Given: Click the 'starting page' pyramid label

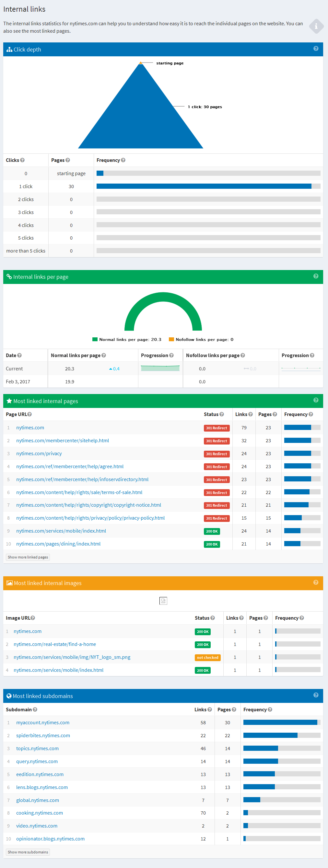Looking at the screenshot, I should click(170, 63).
